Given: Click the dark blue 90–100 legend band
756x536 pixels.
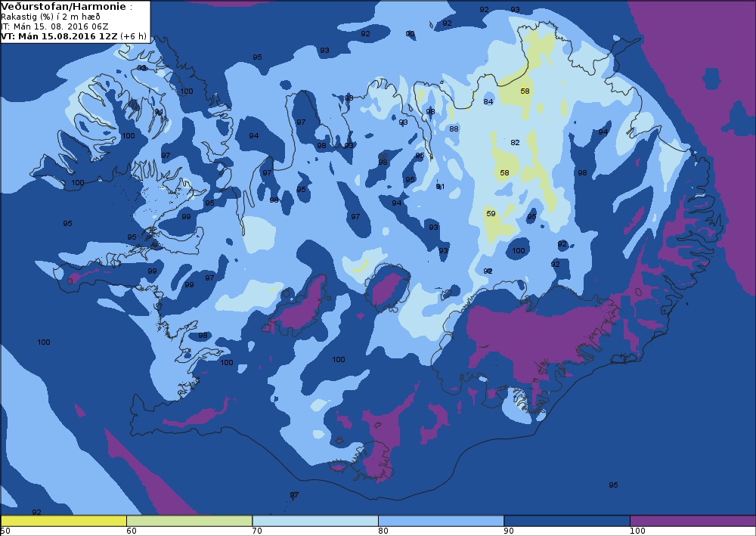Looking at the screenshot, I should [x=566, y=521].
